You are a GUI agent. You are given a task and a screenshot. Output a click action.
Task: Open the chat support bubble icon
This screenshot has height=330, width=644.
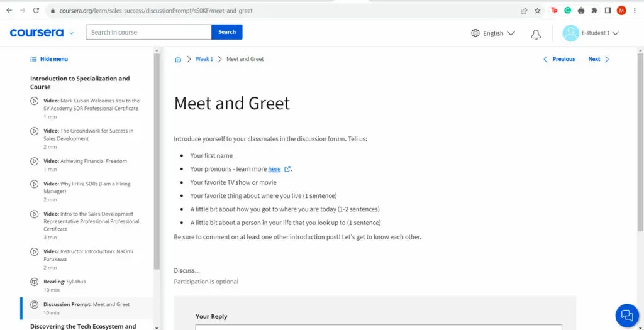click(x=627, y=315)
